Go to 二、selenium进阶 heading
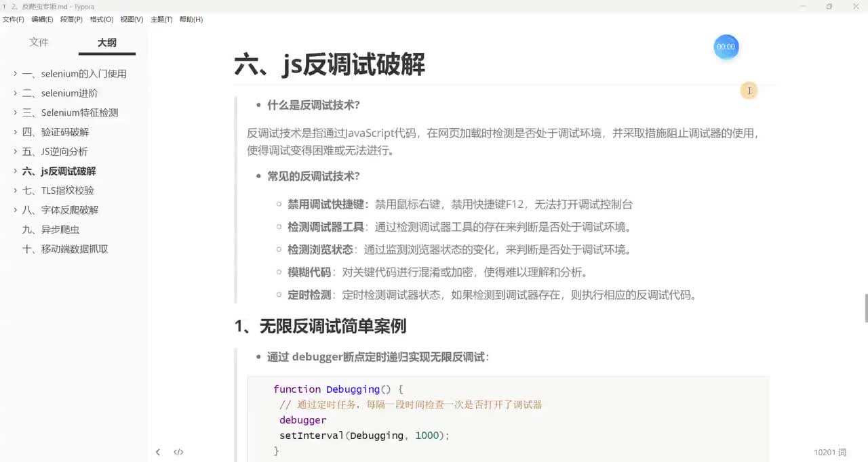 [60, 93]
